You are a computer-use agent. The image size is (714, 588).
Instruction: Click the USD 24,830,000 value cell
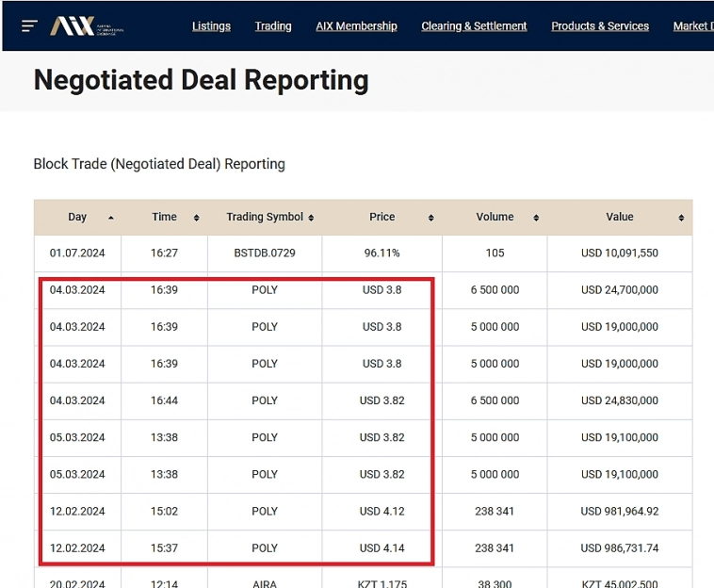pyautogui.click(x=619, y=400)
